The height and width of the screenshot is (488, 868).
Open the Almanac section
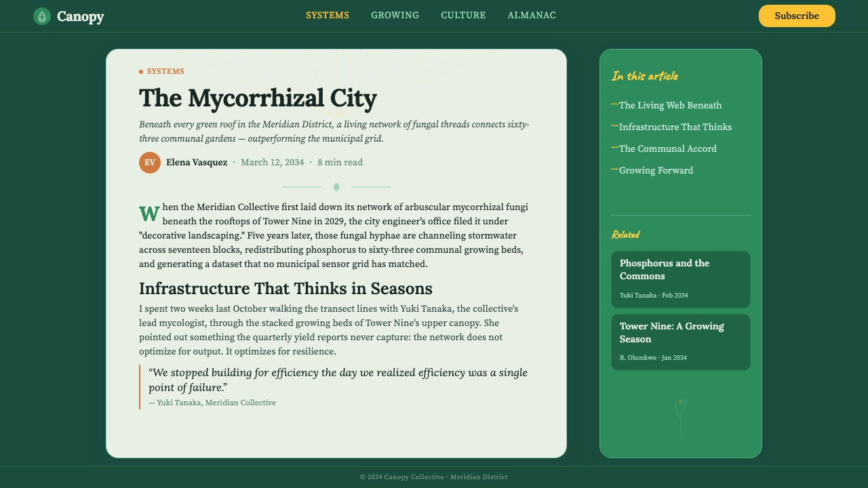coord(532,16)
